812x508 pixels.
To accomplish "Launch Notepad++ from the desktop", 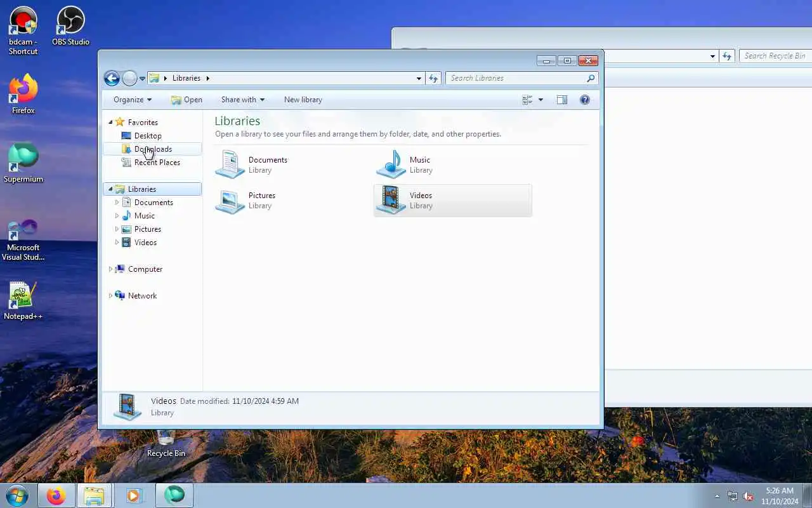I will pyautogui.click(x=23, y=300).
